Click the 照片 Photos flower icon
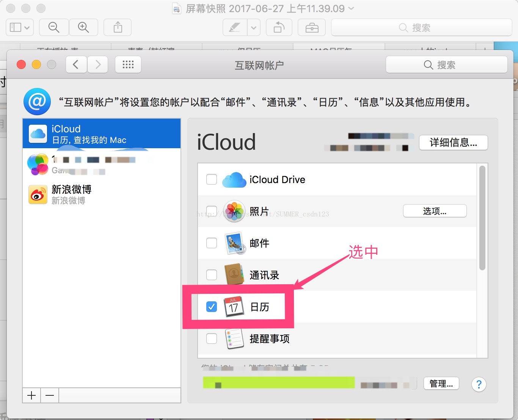 click(234, 211)
